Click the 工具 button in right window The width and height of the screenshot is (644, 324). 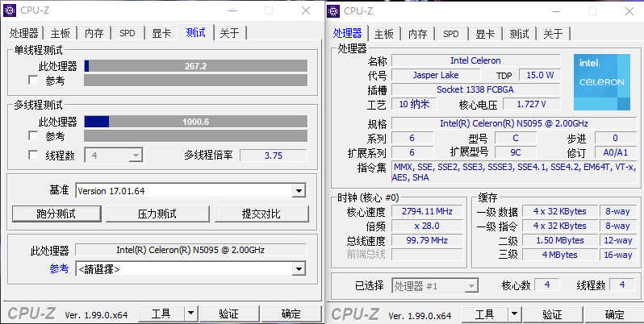click(x=485, y=314)
